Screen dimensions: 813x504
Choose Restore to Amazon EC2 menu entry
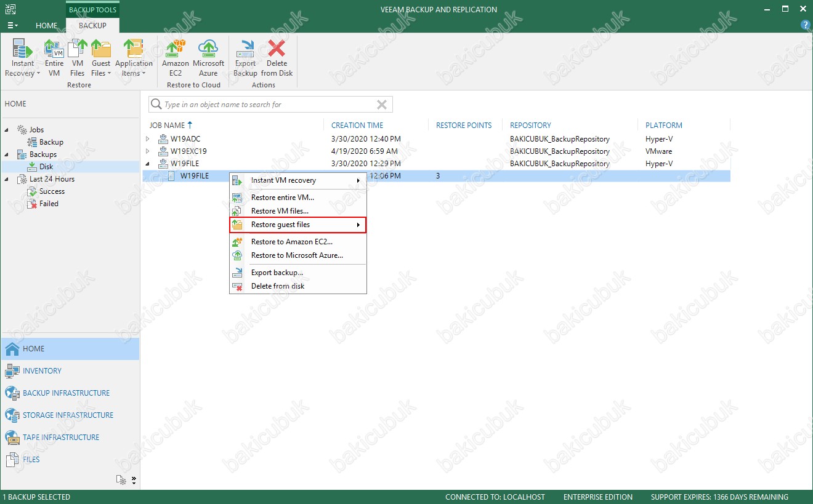coord(298,242)
